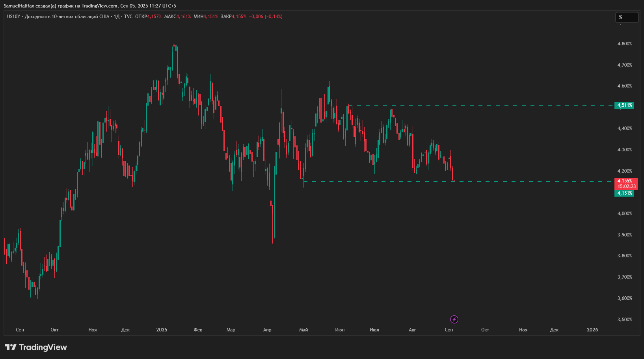The image size is (644, 359).
Task: Click the purple lightning event marker
Action: coord(454,319)
